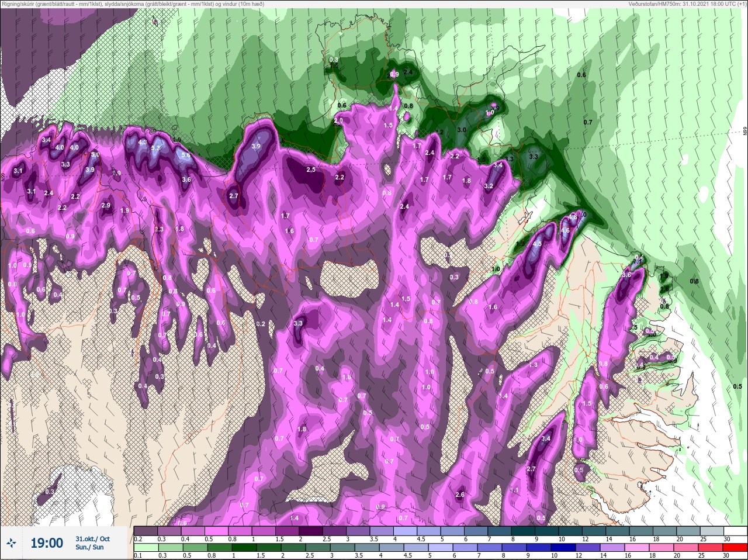The height and width of the screenshot is (560, 748).
Task: Click the 19:00 forecast time label
Action: (47, 544)
